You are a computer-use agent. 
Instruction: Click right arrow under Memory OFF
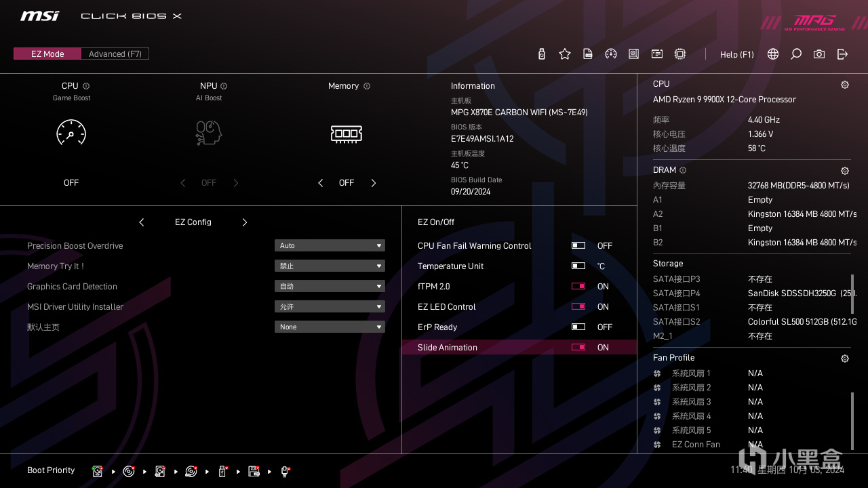click(x=373, y=183)
